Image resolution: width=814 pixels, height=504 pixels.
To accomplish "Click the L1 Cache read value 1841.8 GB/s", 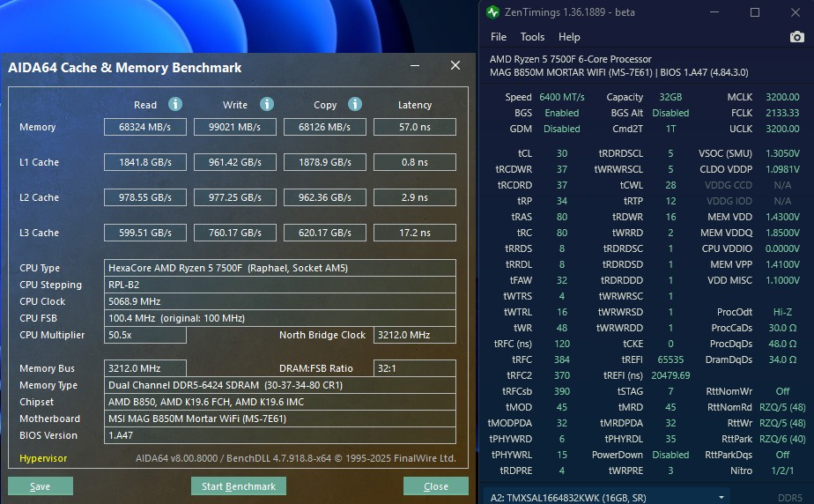I will click(x=145, y=162).
